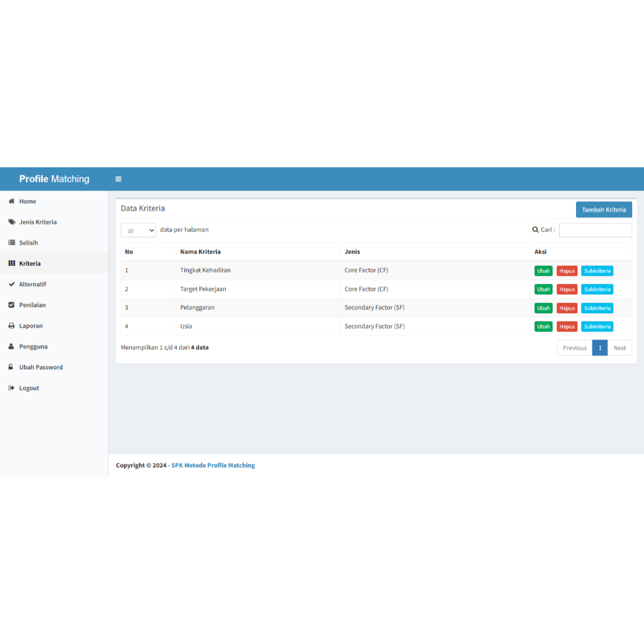Click Ubah for Pelanggaran
644x644 pixels.
point(543,308)
